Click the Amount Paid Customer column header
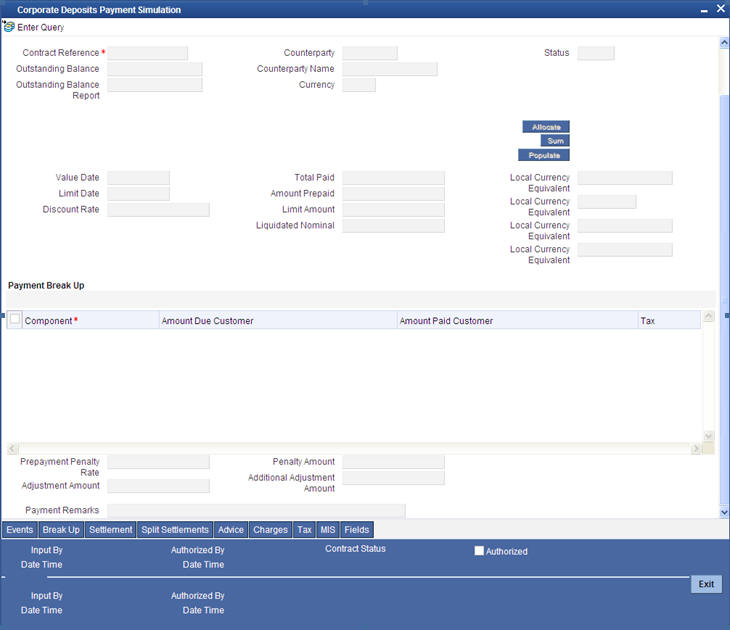The image size is (730, 630). [517, 321]
